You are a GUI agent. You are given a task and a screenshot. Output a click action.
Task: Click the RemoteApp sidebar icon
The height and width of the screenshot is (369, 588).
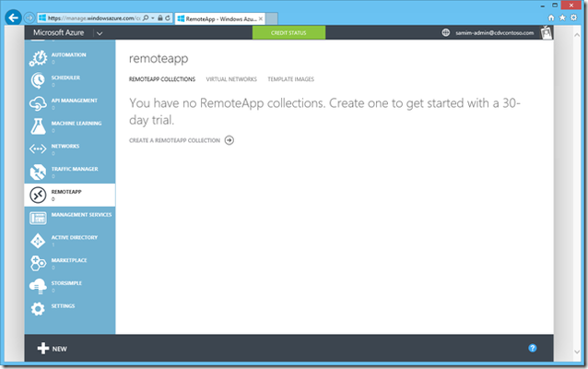(x=39, y=196)
